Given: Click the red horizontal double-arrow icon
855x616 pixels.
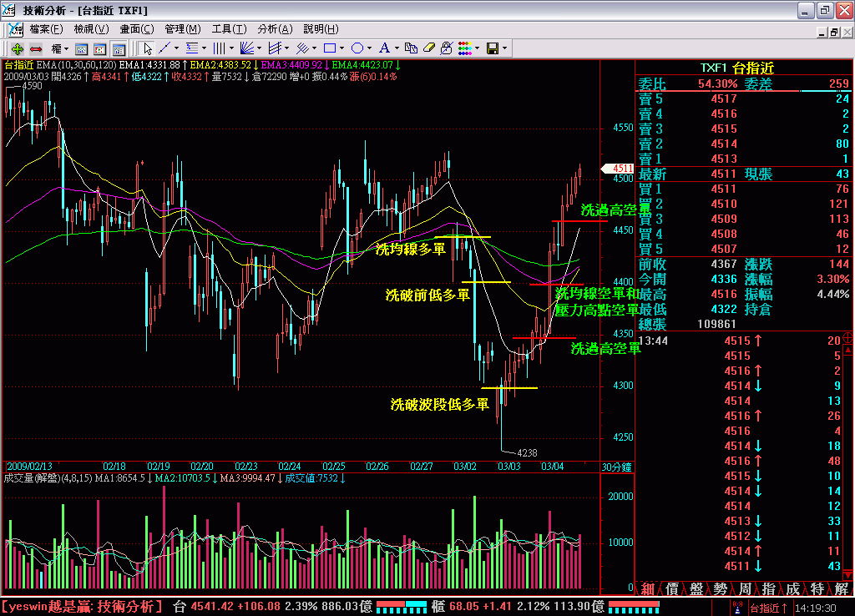Looking at the screenshot, I should click(36, 49).
